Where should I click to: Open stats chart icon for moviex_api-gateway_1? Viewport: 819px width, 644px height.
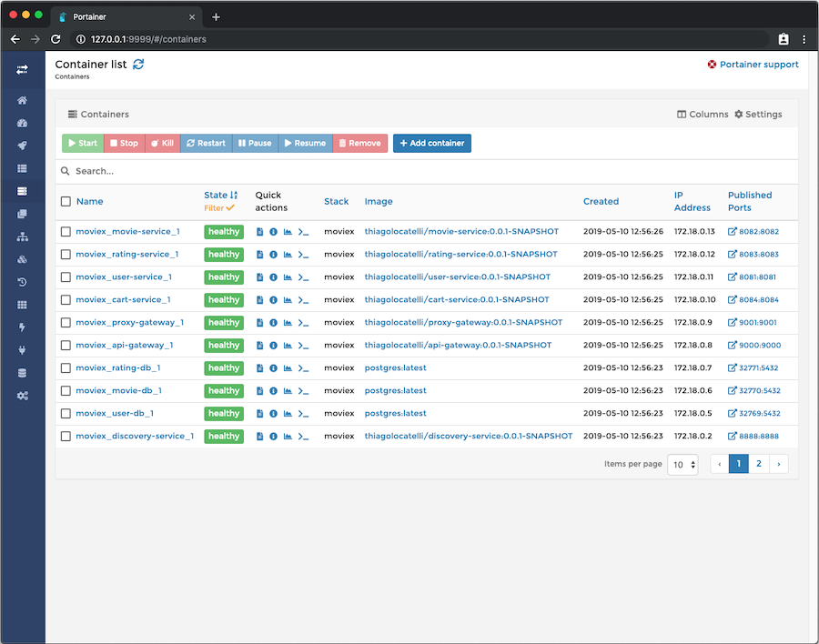pos(288,346)
